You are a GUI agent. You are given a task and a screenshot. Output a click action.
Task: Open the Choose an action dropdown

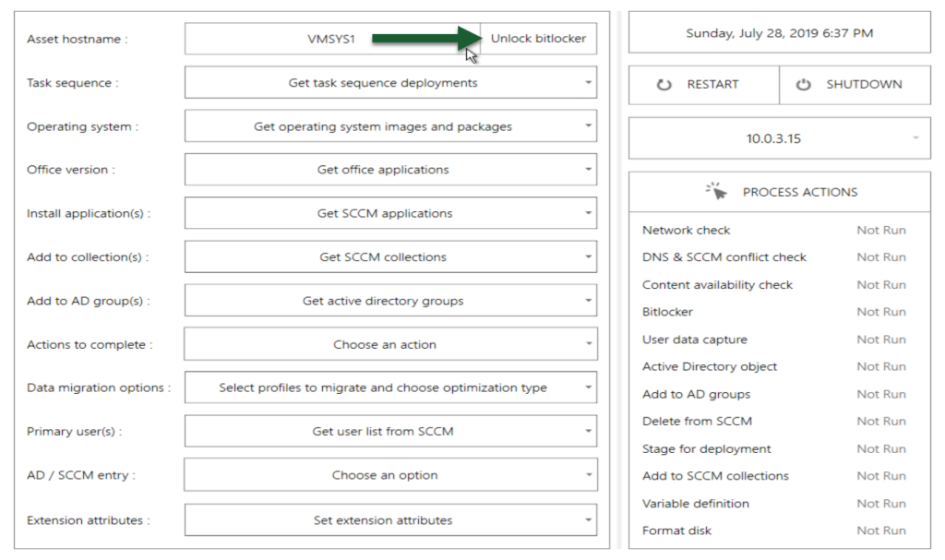click(390, 345)
